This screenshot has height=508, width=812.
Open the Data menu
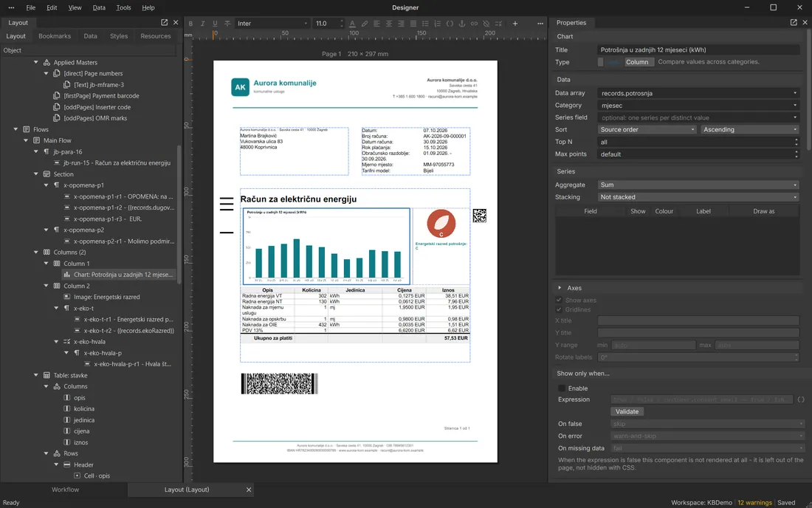99,8
